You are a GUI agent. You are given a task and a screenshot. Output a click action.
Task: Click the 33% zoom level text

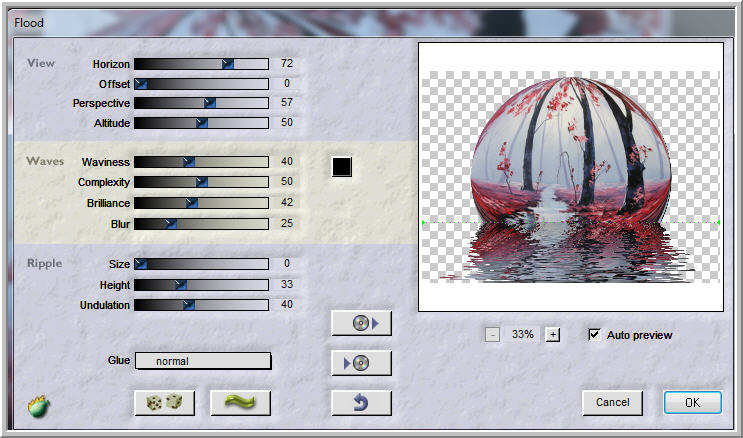[x=523, y=335]
